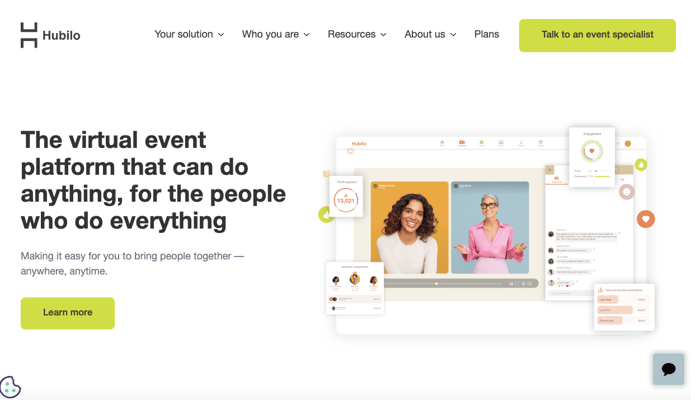Expand the Who you are menu
This screenshot has width=691, height=400.
pos(276,34)
